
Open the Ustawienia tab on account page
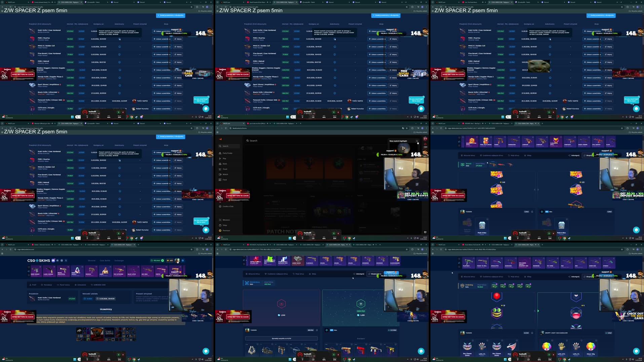coord(81,285)
